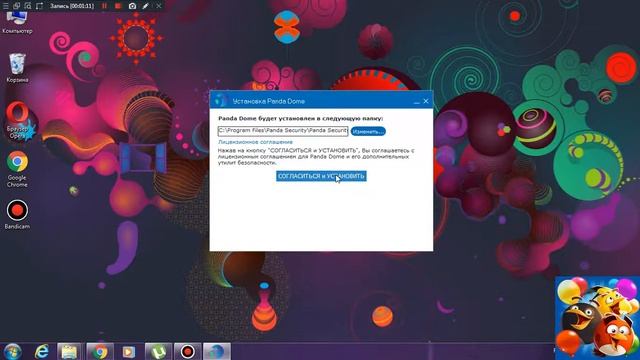Open the Windows Start menu
Screen dimensions: 640x360
(x=13, y=351)
